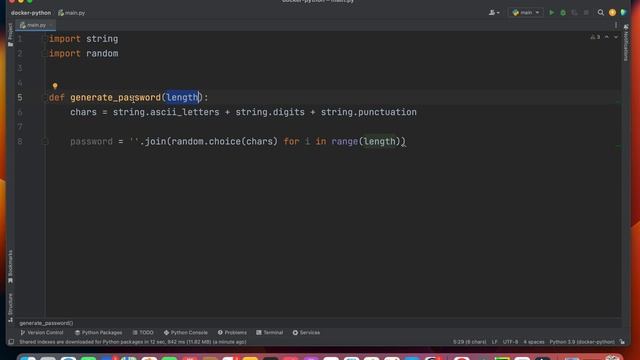Click line number 8 in the gutter
This screenshot has width=640, height=360.
click(x=20, y=142)
